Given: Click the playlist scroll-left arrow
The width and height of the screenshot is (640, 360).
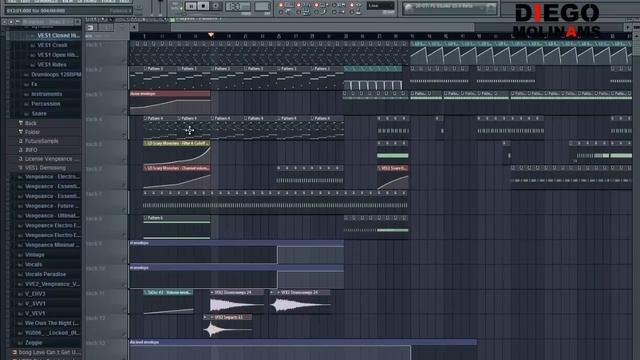Looking at the screenshot, I should (134, 27).
